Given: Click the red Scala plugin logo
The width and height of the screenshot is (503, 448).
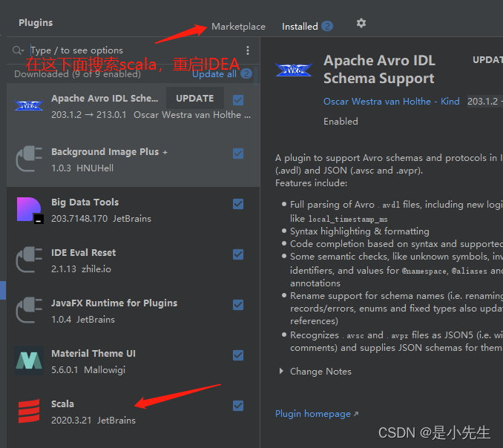Looking at the screenshot, I should click(29, 411).
